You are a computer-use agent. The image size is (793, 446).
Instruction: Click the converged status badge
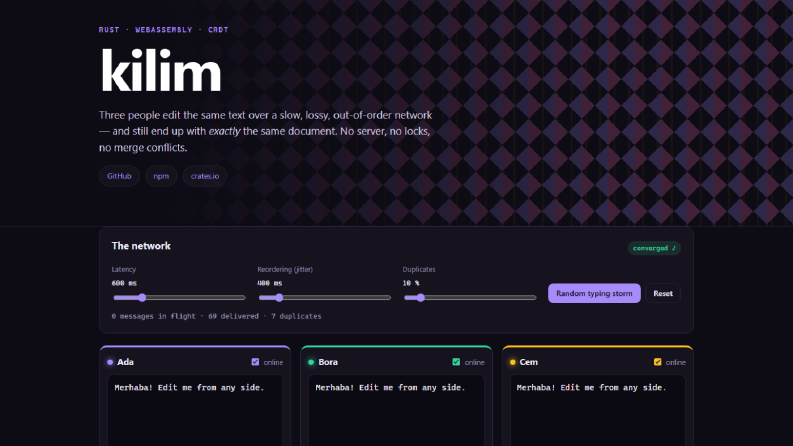tap(654, 248)
